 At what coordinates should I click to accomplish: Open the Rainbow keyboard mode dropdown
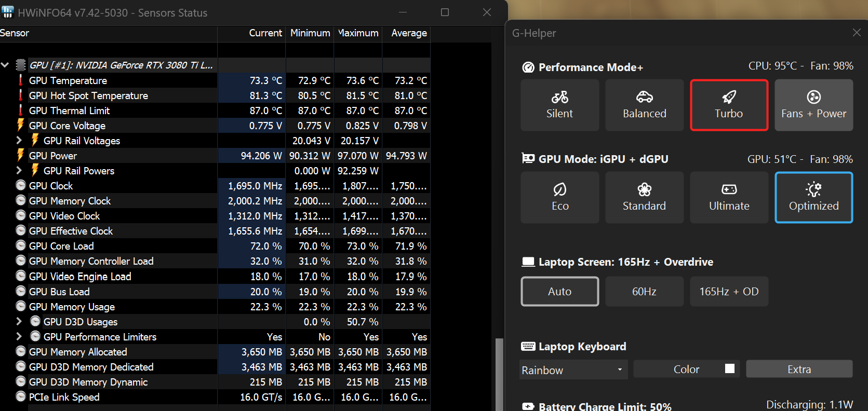click(x=573, y=369)
